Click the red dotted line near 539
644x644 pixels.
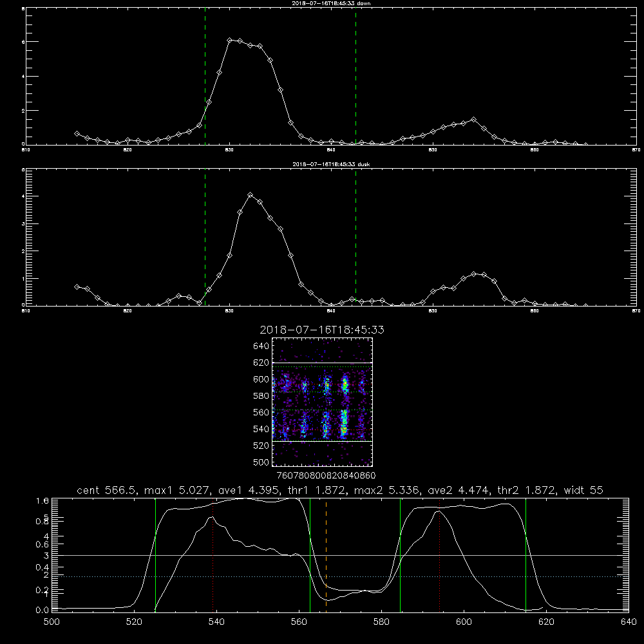pyautogui.click(x=213, y=555)
